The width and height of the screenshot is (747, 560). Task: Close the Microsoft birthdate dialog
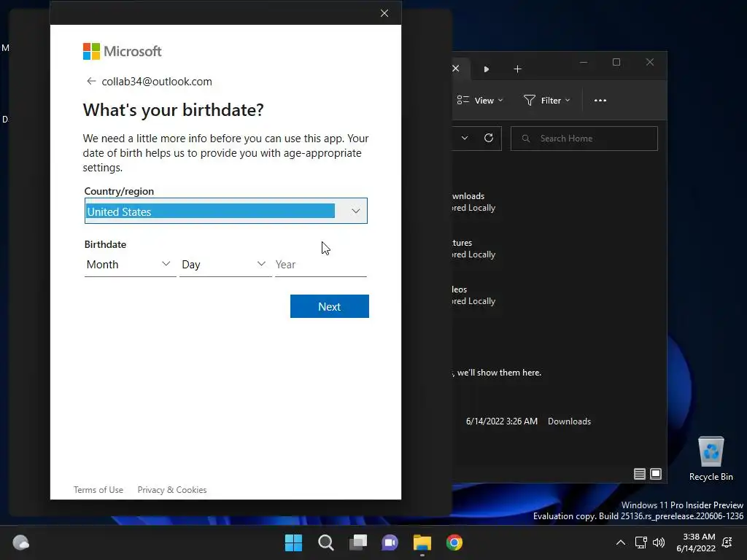[384, 13]
